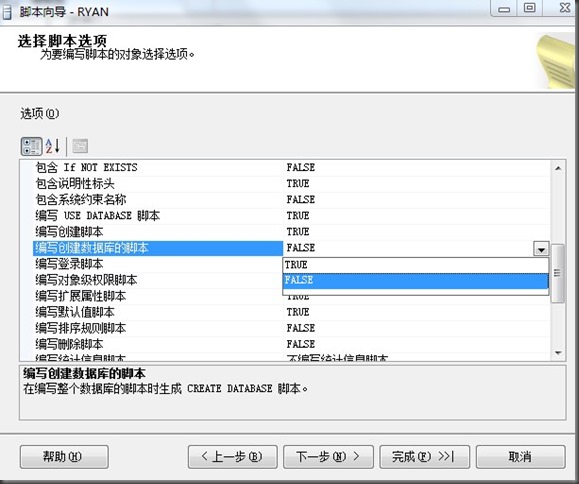Switch to categorized view in options toolbar
The image size is (579, 484).
(x=31, y=146)
